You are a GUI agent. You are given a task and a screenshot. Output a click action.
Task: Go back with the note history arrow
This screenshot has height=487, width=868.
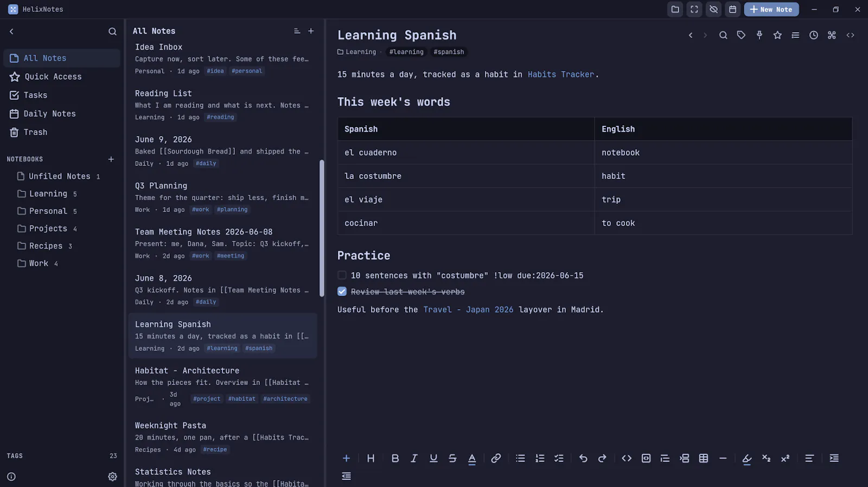coord(691,35)
